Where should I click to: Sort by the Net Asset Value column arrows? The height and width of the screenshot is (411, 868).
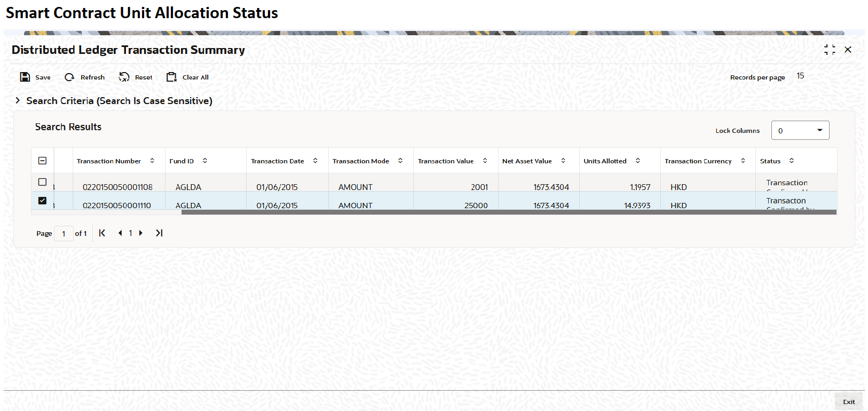tap(563, 161)
